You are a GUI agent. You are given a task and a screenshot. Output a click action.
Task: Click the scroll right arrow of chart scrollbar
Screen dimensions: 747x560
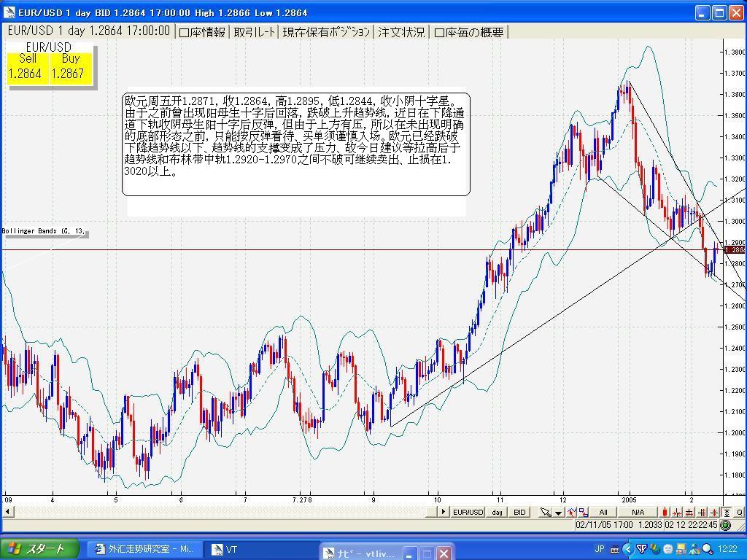(x=443, y=511)
